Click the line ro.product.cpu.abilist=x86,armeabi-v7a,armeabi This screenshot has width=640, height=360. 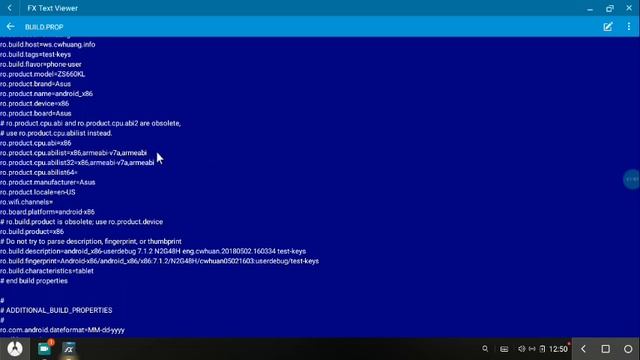pyautogui.click(x=73, y=153)
